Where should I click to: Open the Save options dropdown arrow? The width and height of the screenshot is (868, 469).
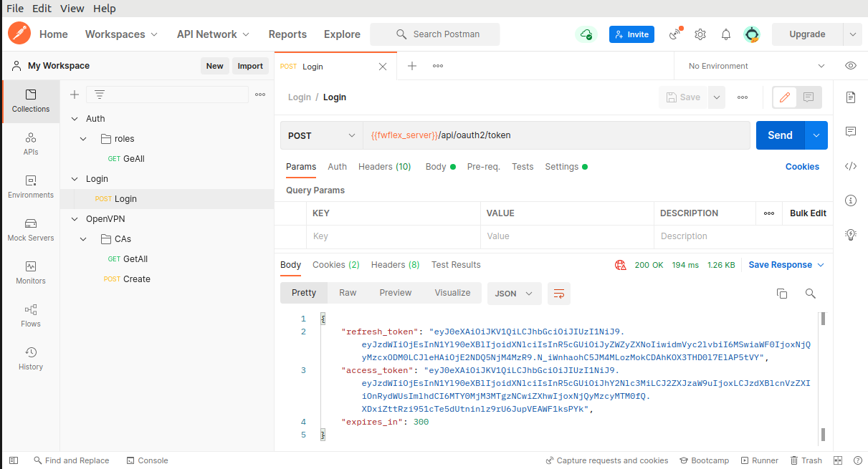[x=717, y=97]
